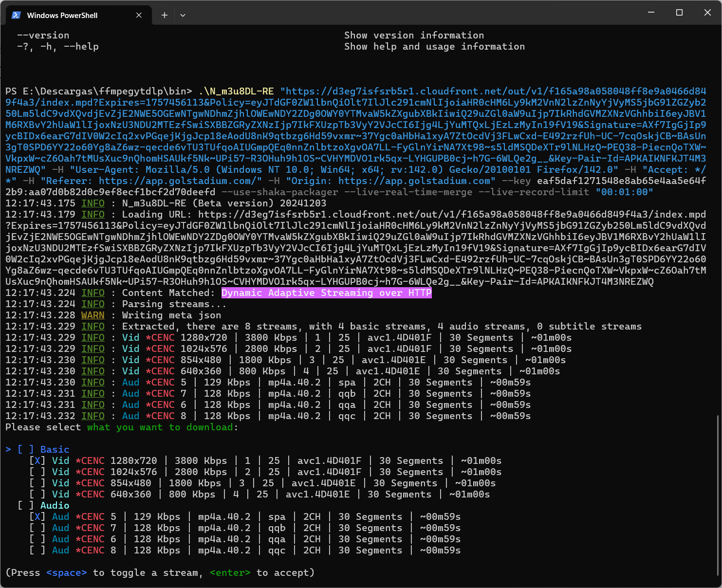This screenshot has height=588, width=722.
Task: Toggle the Basic group checkbox
Action: tap(25, 449)
